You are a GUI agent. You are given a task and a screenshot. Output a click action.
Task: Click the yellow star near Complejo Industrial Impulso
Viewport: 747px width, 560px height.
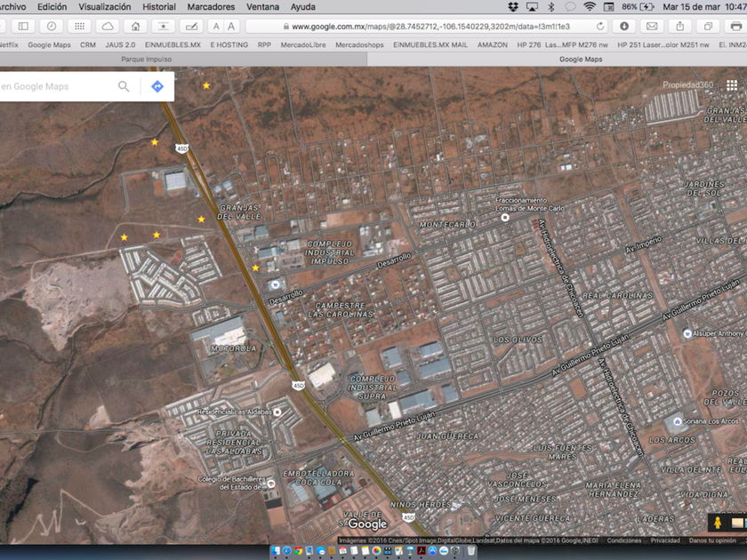(256, 268)
